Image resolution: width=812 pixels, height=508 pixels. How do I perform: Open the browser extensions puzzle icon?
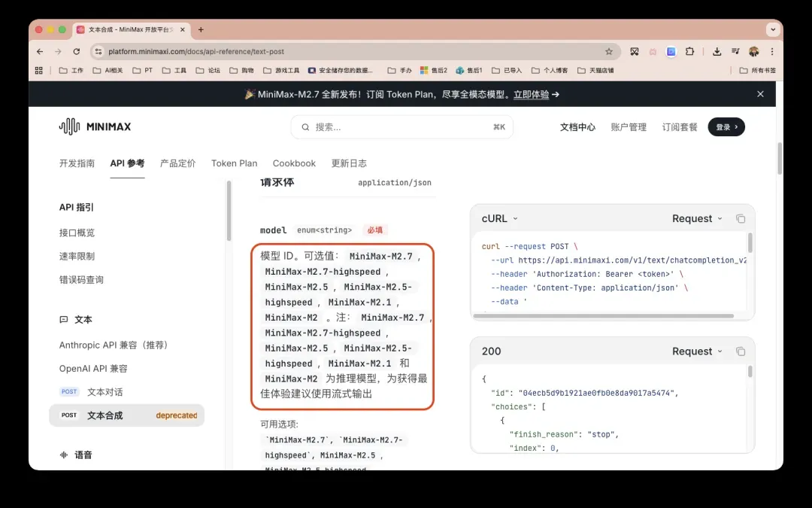coord(689,51)
